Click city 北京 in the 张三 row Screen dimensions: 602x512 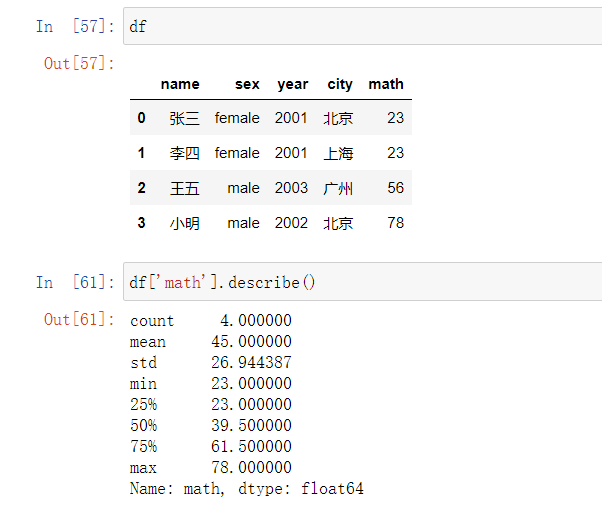coord(338,118)
